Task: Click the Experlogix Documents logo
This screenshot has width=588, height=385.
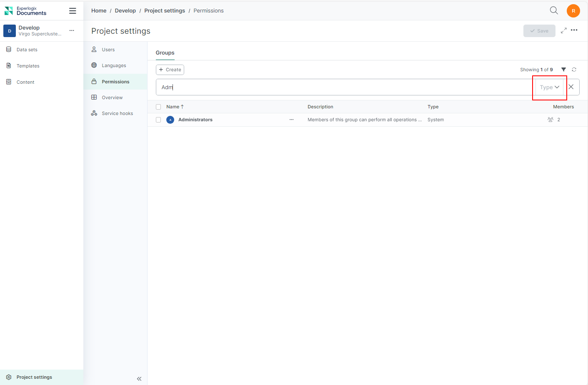Action: click(25, 11)
